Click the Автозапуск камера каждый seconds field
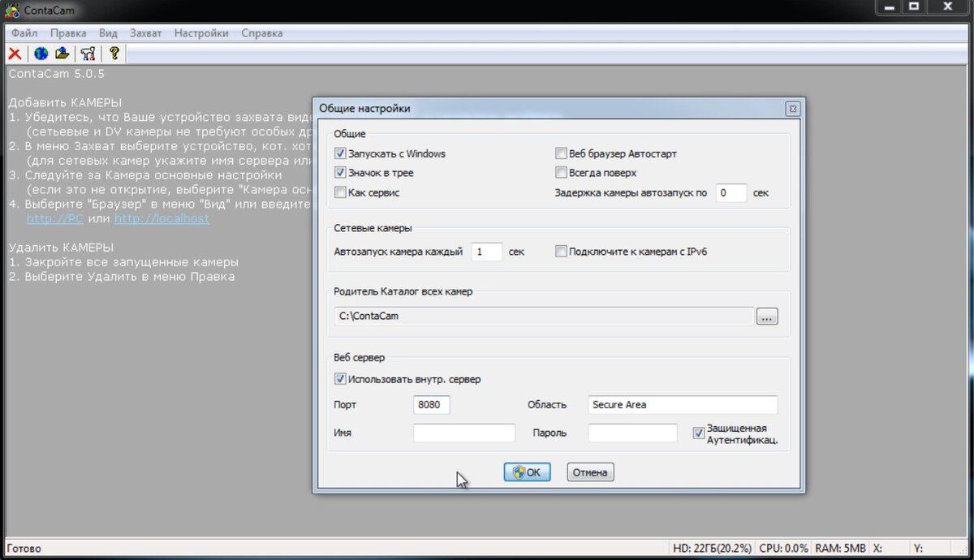Image resolution: width=974 pixels, height=560 pixels. tap(487, 252)
